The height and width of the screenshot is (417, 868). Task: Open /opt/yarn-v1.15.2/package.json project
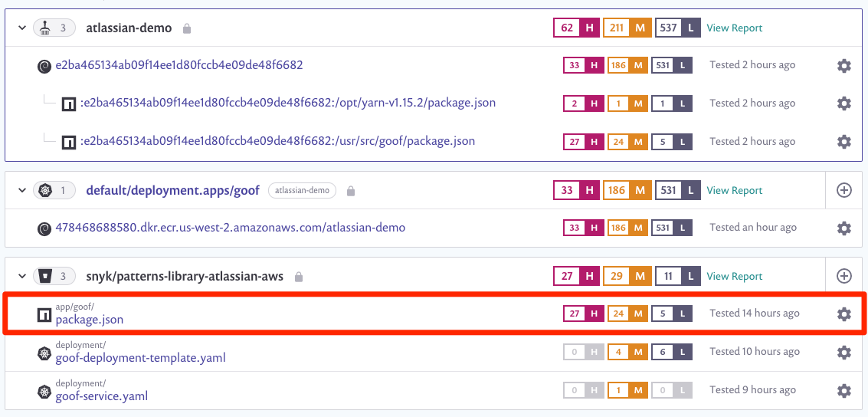point(288,103)
